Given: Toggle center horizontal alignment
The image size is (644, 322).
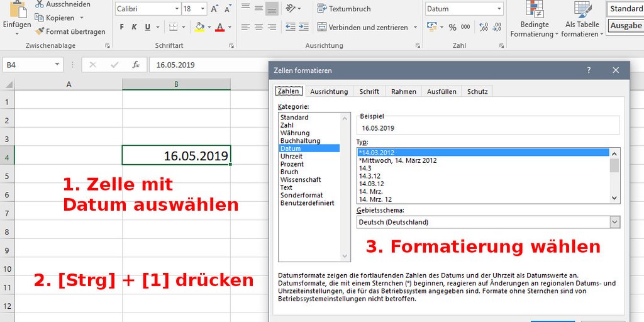Looking at the screenshot, I should coord(258,27).
